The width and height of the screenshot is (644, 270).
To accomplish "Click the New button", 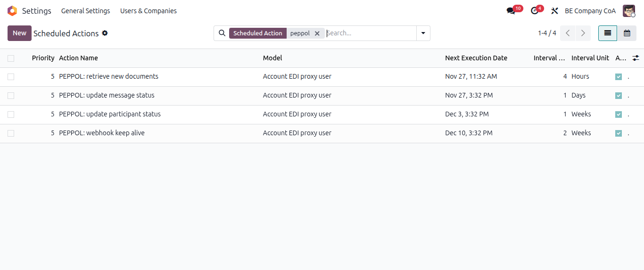I will (19, 33).
